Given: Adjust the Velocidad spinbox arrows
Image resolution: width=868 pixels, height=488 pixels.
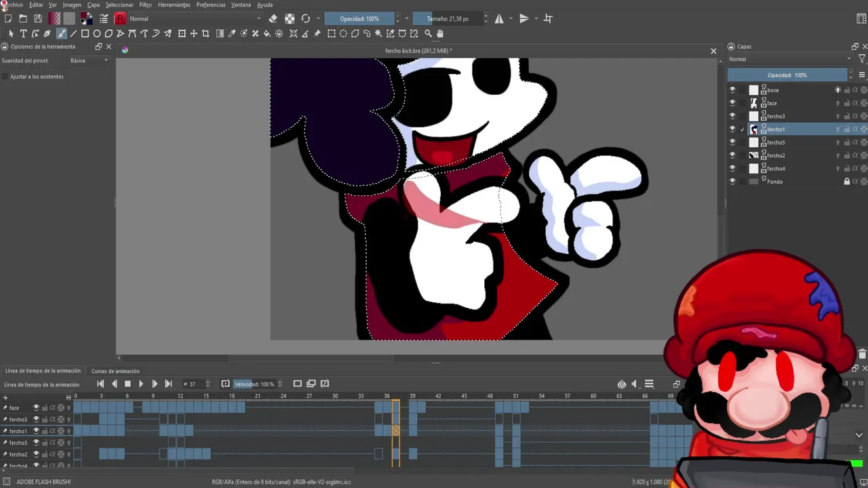Looking at the screenshot, I should pos(279,384).
